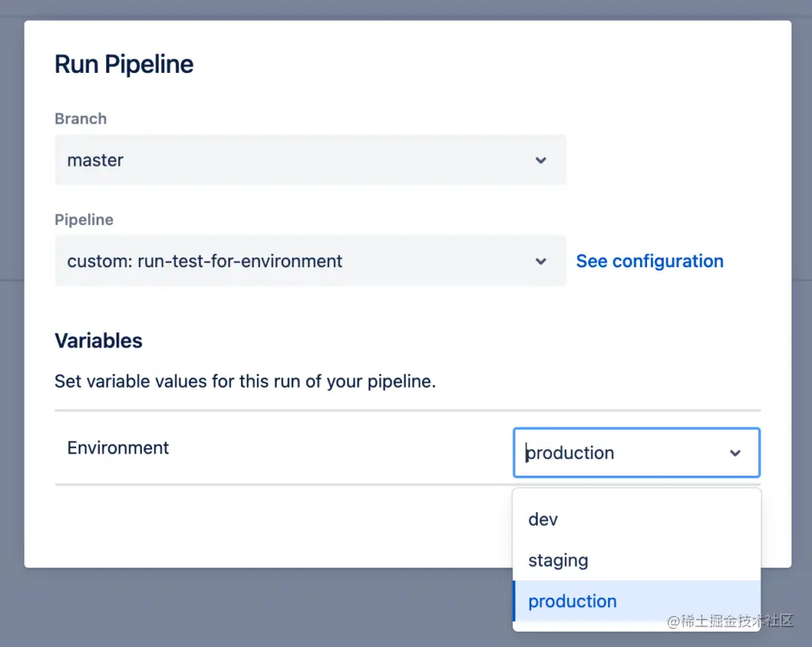
Task: Pick the highlighted production list option
Action: tap(573, 601)
